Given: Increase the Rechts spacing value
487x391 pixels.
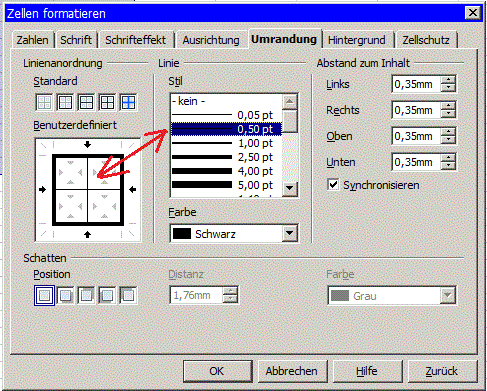Looking at the screenshot, I should [x=448, y=106].
